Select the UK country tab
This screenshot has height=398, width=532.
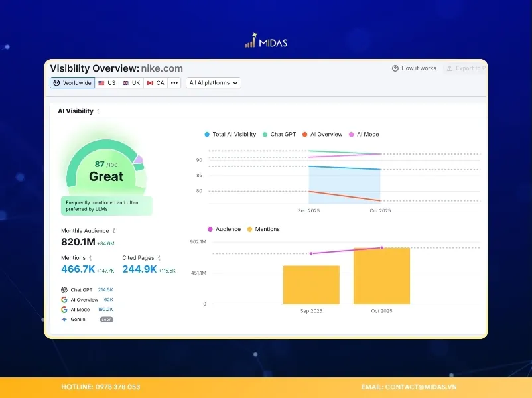pos(131,82)
